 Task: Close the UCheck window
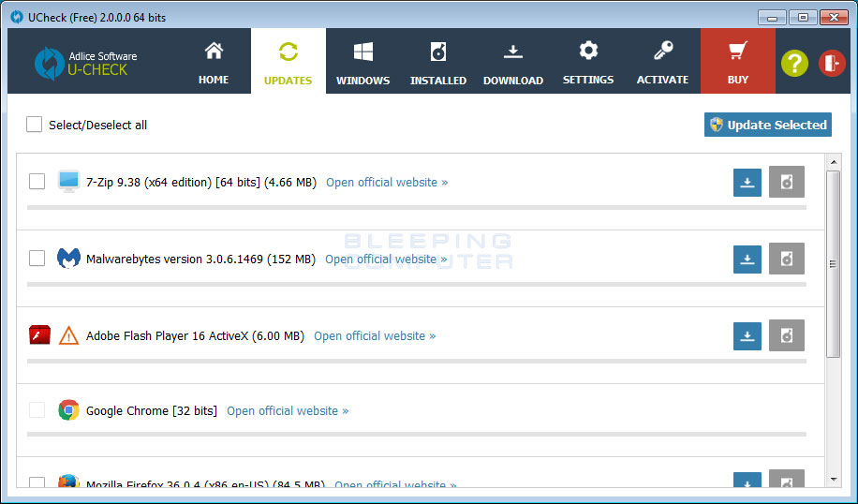(x=834, y=18)
